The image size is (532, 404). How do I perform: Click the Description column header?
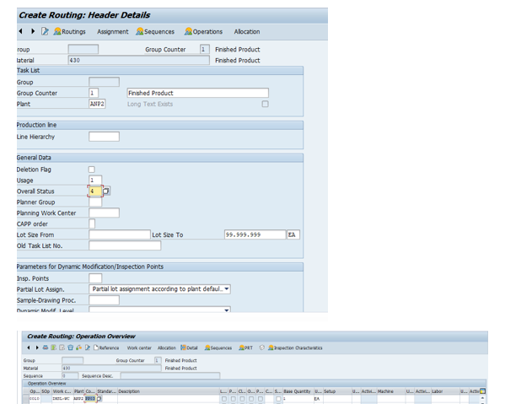point(168,391)
